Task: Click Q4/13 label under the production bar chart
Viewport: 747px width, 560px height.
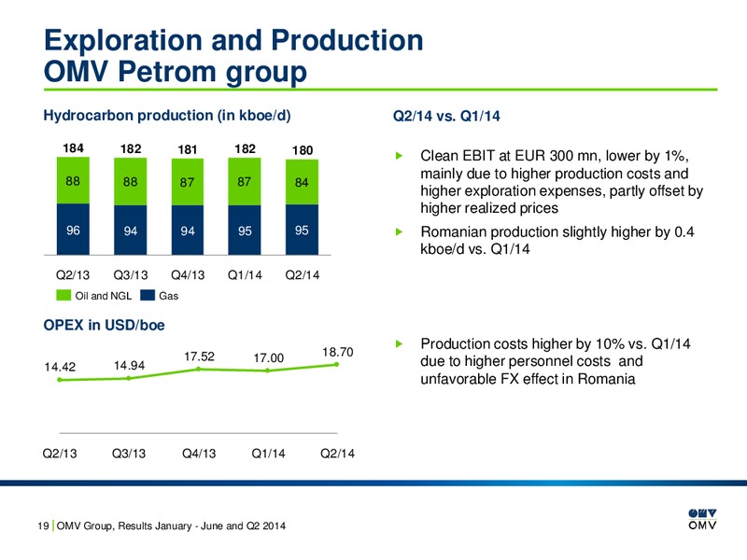Action: point(188,274)
